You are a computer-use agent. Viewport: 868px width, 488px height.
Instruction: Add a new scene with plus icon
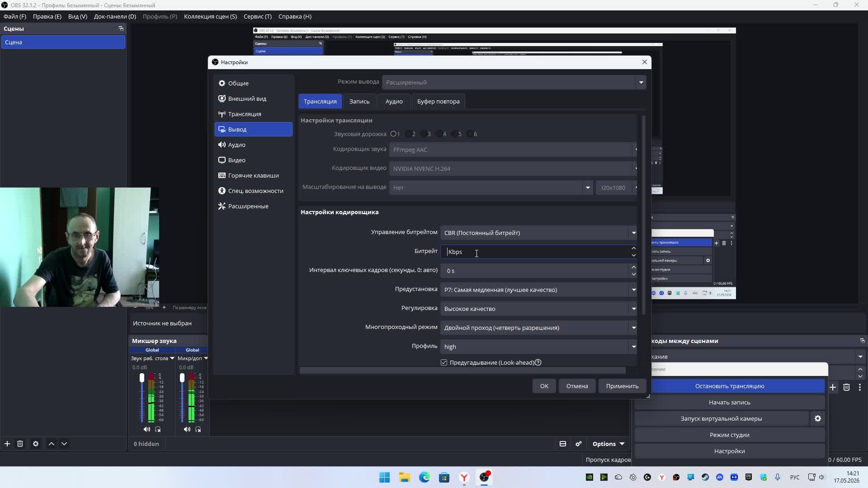pos(7,444)
